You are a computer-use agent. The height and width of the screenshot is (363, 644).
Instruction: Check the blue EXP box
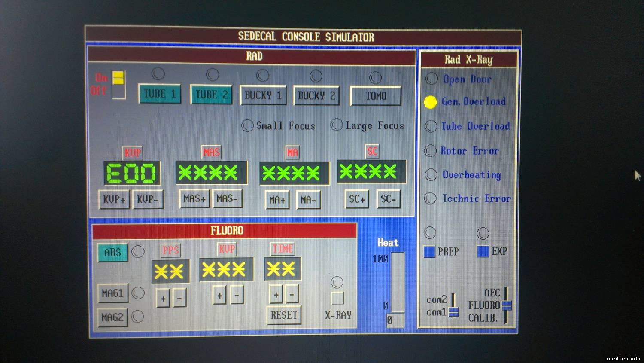click(x=483, y=251)
